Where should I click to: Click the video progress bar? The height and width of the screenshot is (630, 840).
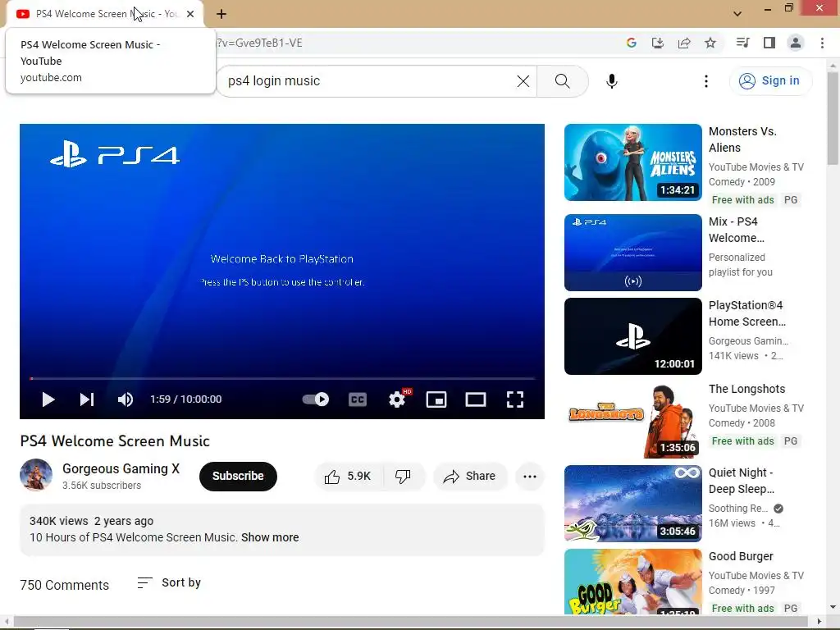point(282,378)
